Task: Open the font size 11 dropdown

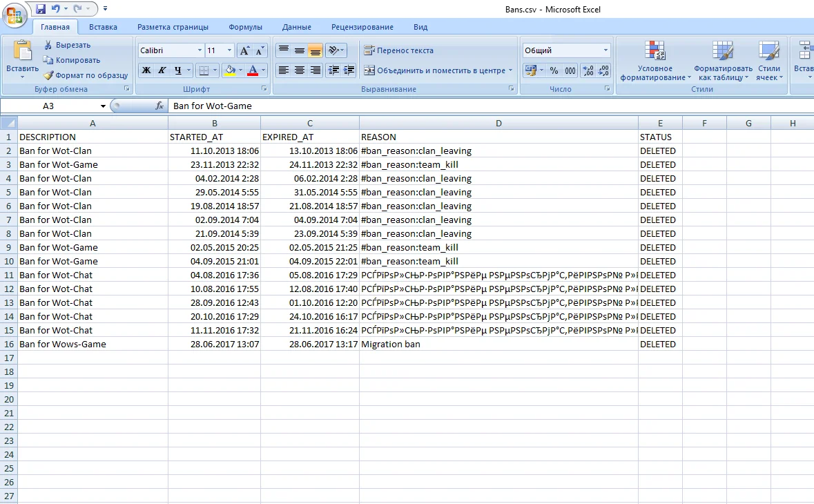Action: tap(229, 50)
